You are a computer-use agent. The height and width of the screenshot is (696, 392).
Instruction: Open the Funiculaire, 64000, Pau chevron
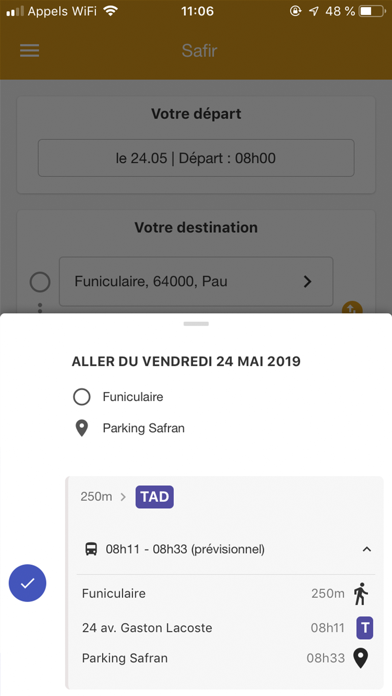click(307, 281)
